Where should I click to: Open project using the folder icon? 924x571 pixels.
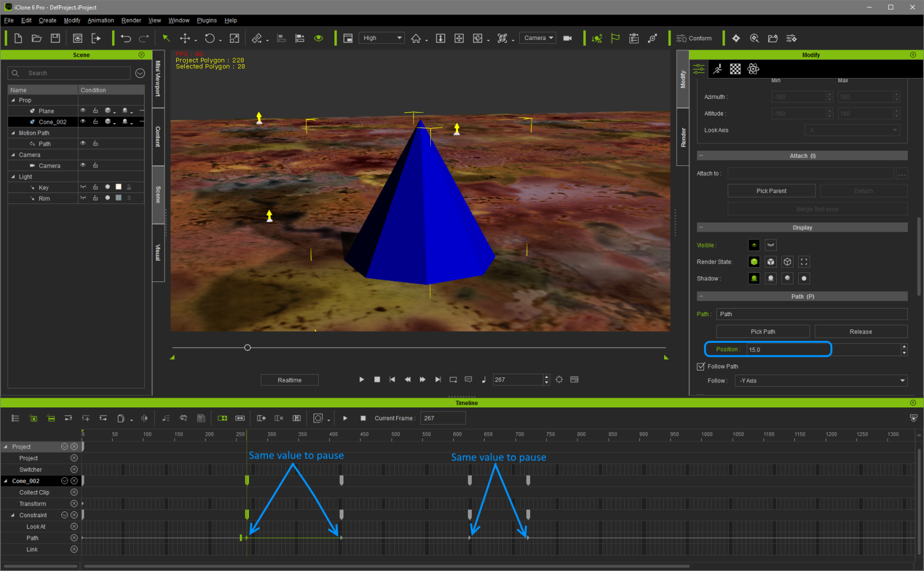coord(36,38)
